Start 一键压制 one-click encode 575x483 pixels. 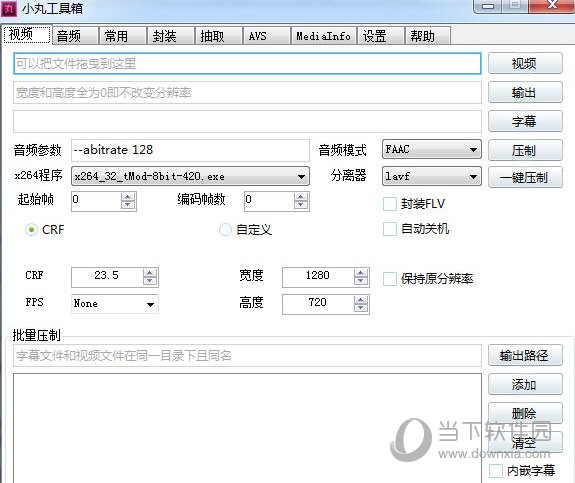[525, 178]
